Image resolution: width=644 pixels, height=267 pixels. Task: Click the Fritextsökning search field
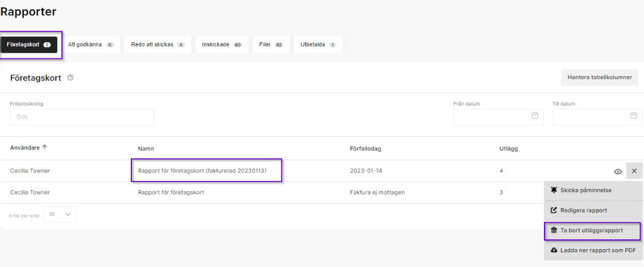tap(82, 117)
